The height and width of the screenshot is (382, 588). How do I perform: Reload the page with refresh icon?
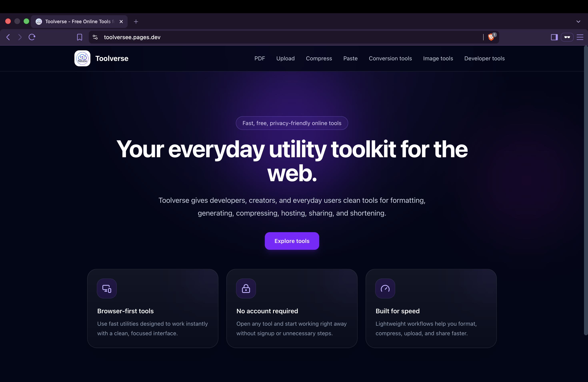pos(32,37)
